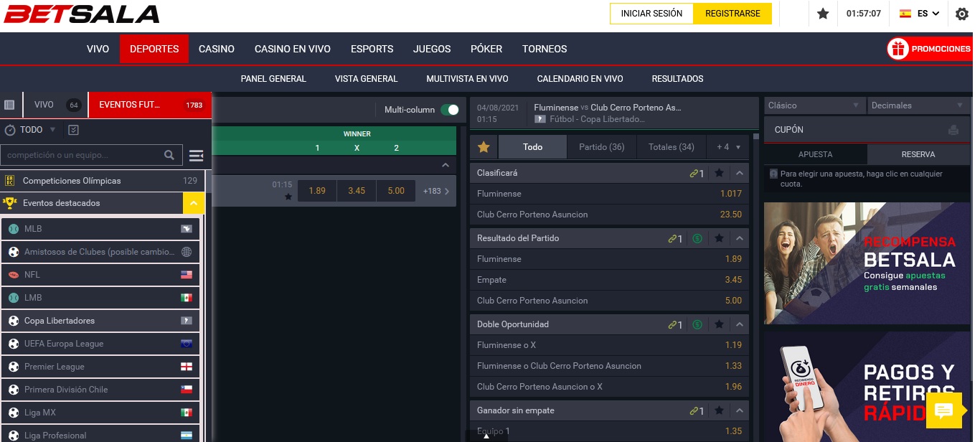The image size is (980, 442).
Task: Click the gold favorites star tab
Action: [x=484, y=147]
